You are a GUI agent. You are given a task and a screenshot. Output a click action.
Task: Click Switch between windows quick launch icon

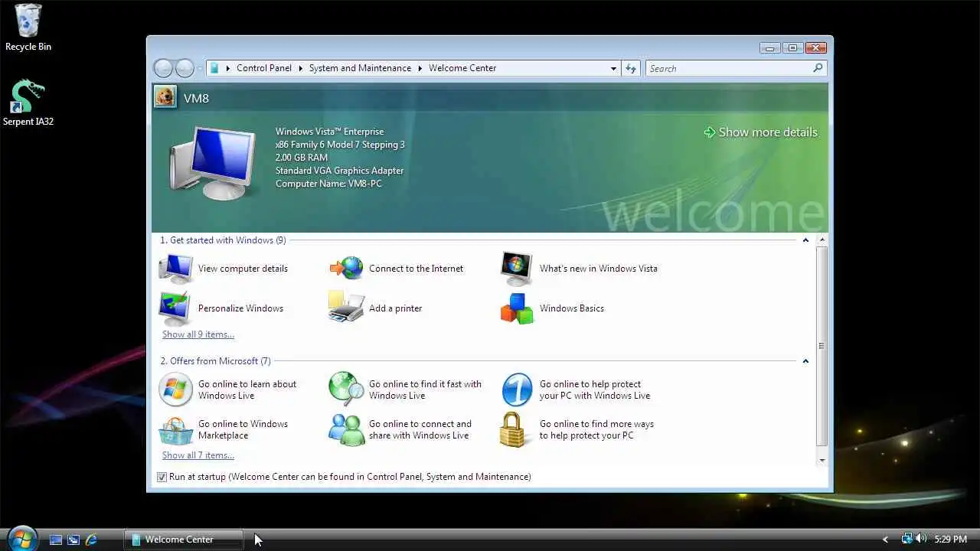coord(73,540)
